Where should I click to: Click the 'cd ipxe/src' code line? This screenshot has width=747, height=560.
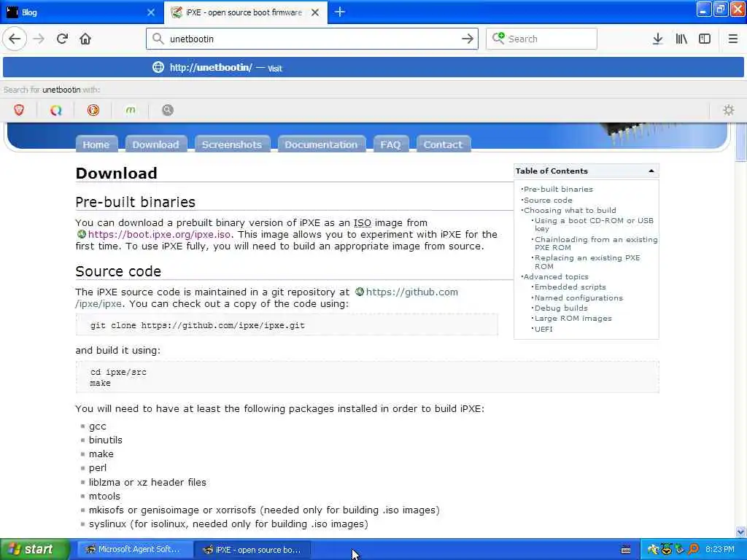118,372
